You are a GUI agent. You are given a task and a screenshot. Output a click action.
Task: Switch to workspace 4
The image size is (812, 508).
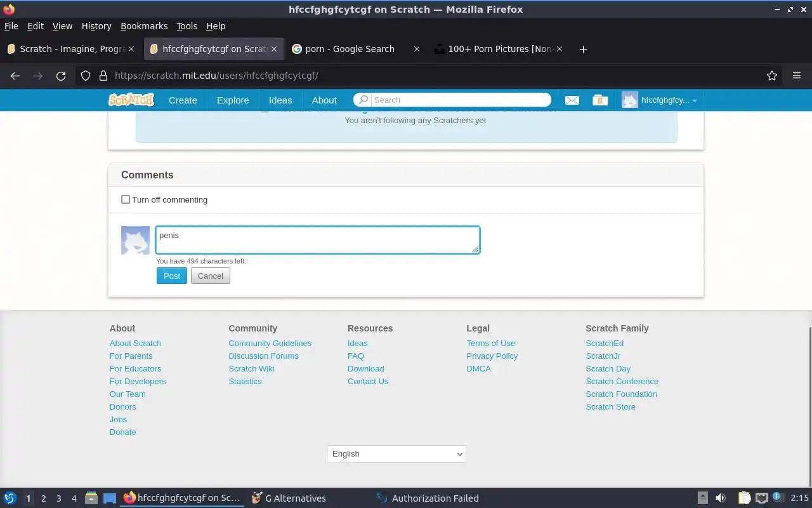click(74, 498)
